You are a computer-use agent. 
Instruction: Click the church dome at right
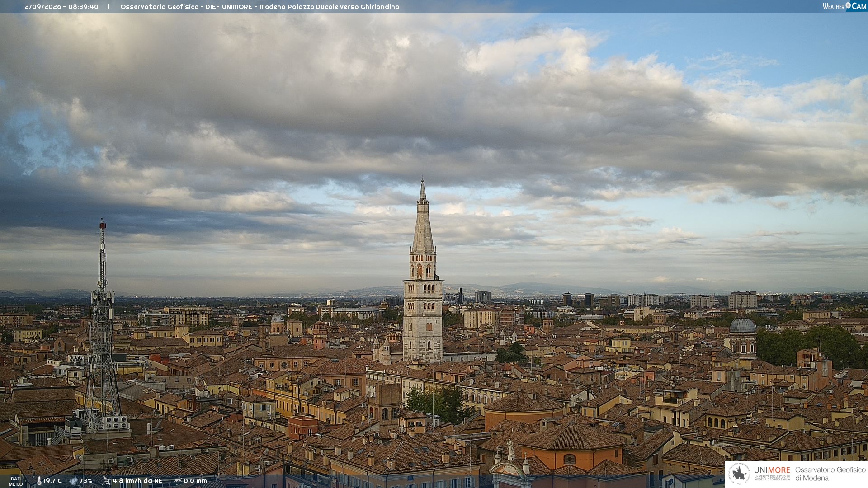[743, 324]
